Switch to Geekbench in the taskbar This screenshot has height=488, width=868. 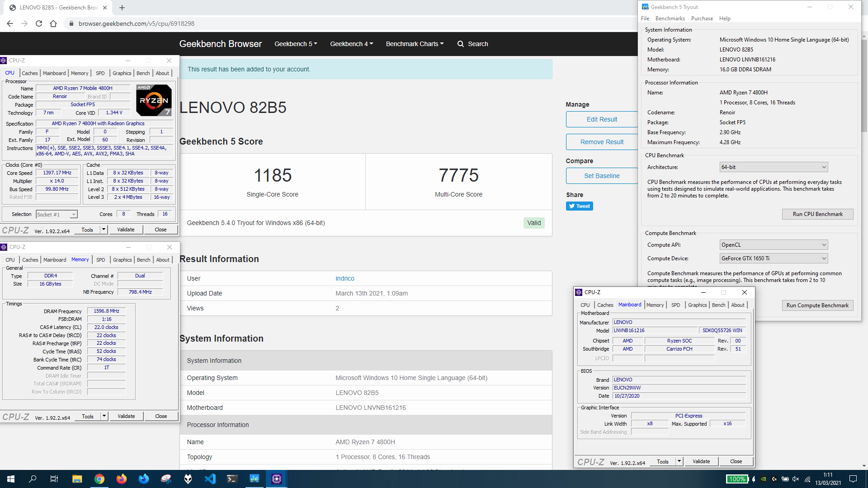coord(255,479)
